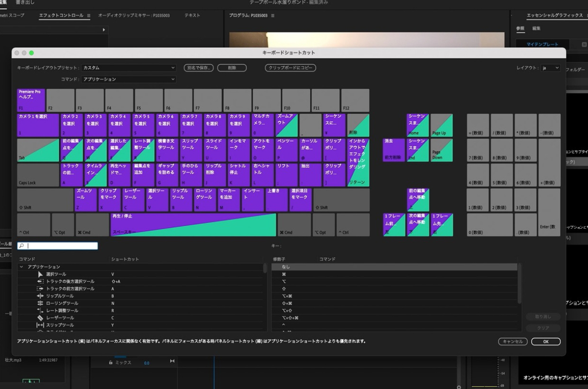588x389 pixels.
Task: Click the 選択ツール arrow icon in command list
Action: 40,274
